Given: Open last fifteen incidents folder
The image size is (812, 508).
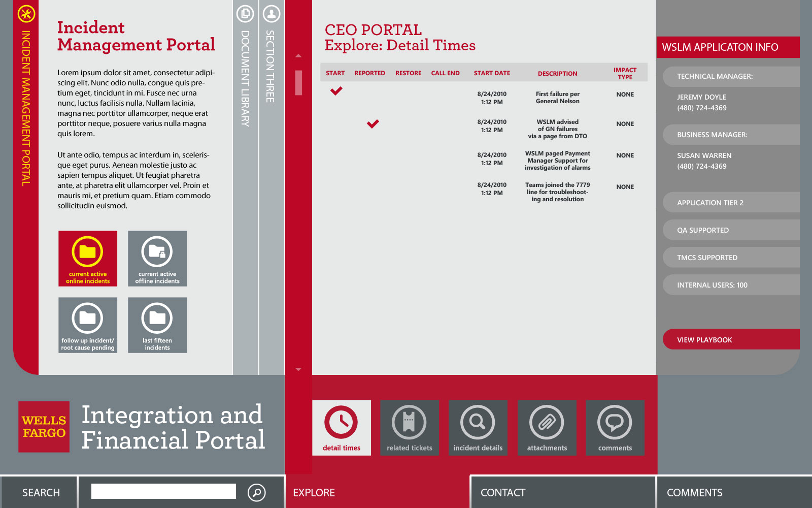Looking at the screenshot, I should pyautogui.click(x=157, y=325).
